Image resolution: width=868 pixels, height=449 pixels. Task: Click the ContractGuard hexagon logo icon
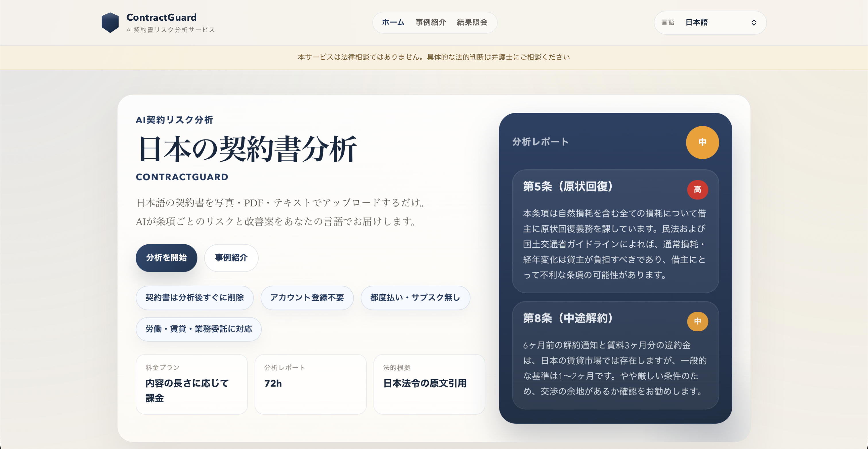pos(110,23)
